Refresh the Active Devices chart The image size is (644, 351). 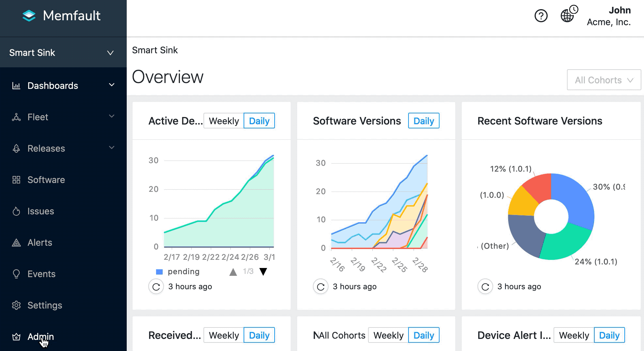156,287
